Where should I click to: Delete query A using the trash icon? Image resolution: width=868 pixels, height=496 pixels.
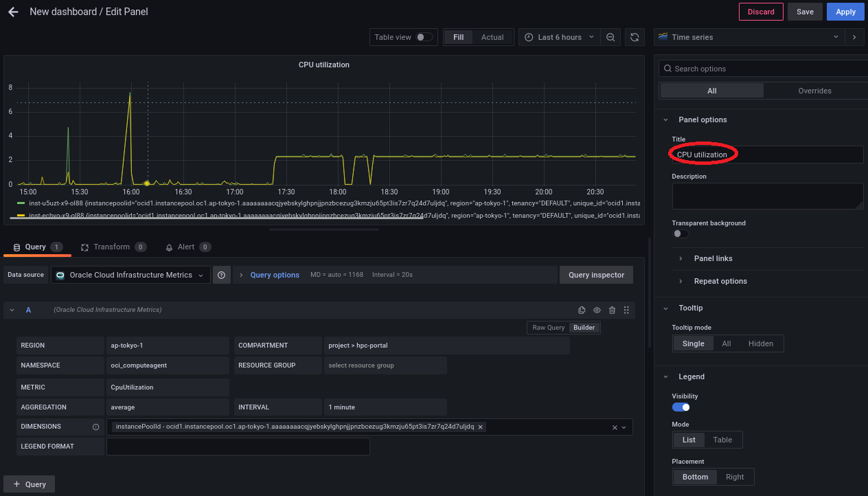click(612, 311)
